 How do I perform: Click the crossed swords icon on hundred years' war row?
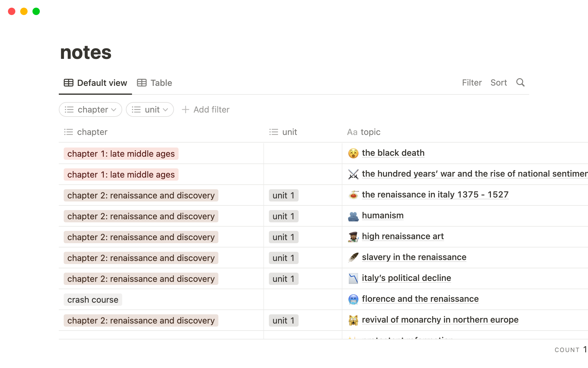coord(353,174)
